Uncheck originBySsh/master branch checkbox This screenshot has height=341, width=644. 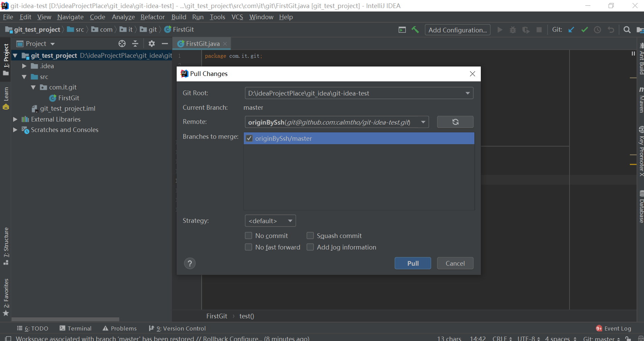249,138
